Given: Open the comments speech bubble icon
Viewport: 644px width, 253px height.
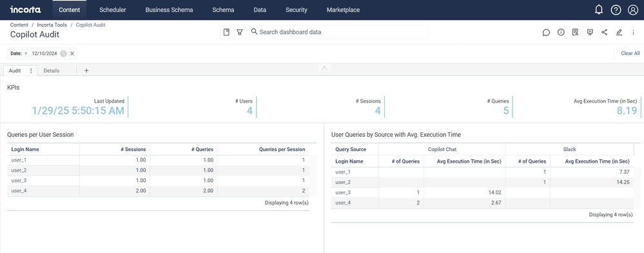Looking at the screenshot, I should coord(546,32).
